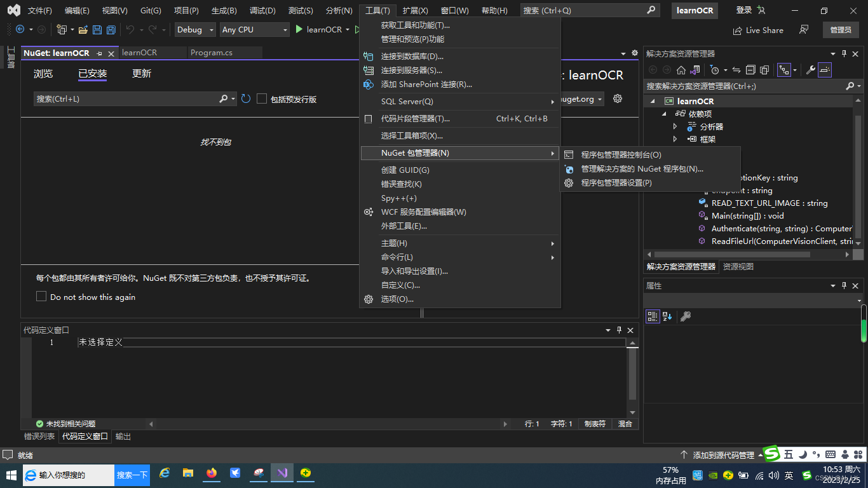Click the save file icon
The image size is (868, 488).
(97, 29)
